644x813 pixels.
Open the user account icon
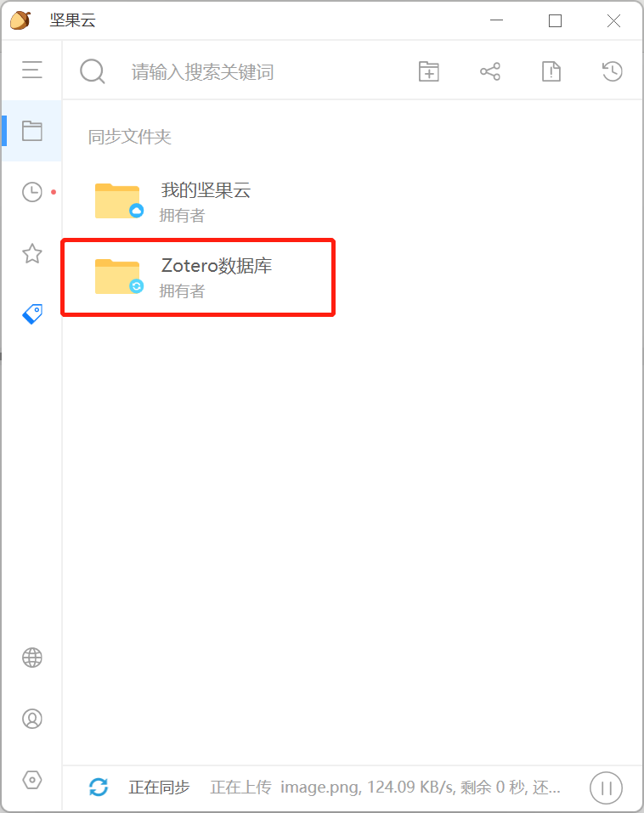[x=32, y=719]
